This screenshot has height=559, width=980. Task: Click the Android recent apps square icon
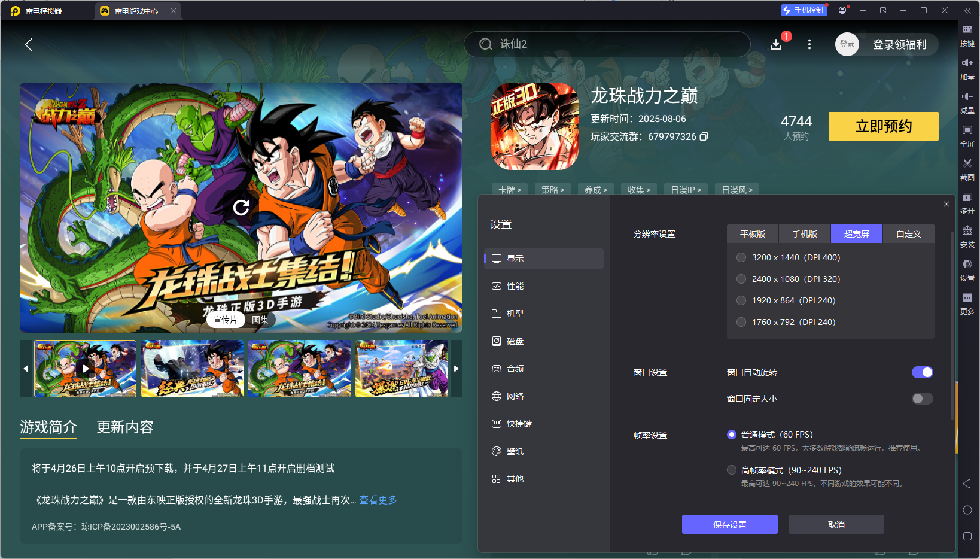pos(967,536)
